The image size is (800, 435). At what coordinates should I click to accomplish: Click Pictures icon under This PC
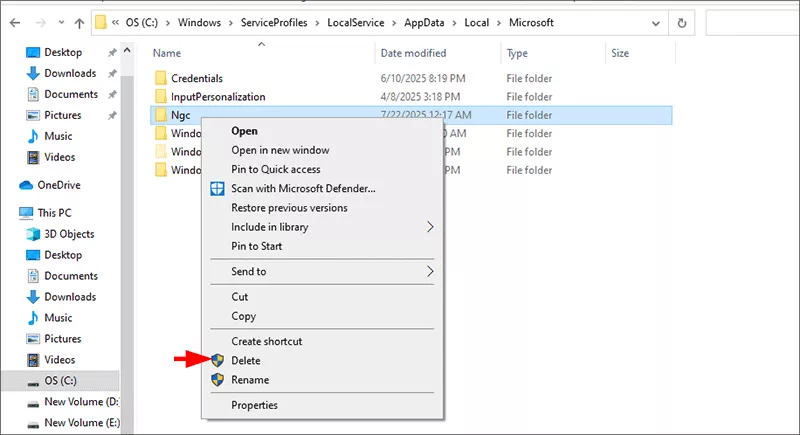[x=33, y=339]
